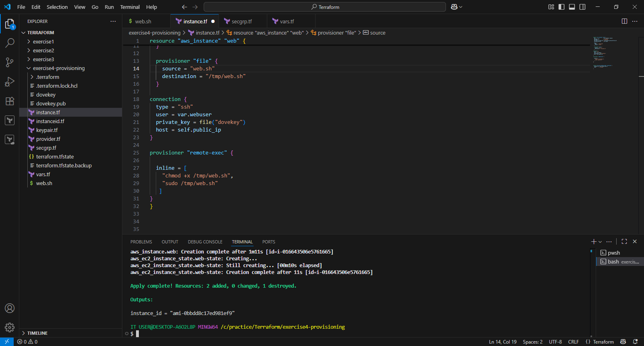Click the Terraform command center search box
This screenshot has width=644, height=346.
(325, 7)
